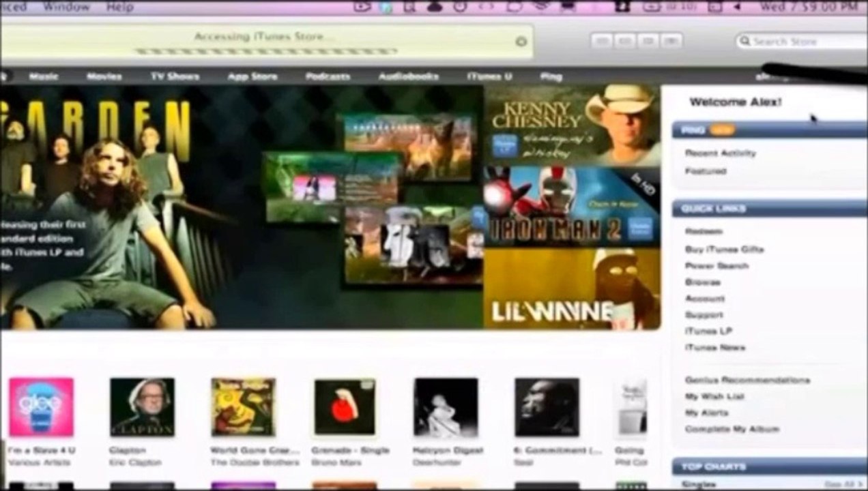
Task: Open the Audiobooks tab
Action: click(x=409, y=76)
